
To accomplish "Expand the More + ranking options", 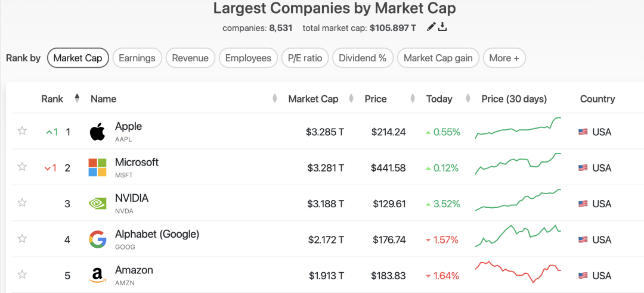I will (x=504, y=58).
